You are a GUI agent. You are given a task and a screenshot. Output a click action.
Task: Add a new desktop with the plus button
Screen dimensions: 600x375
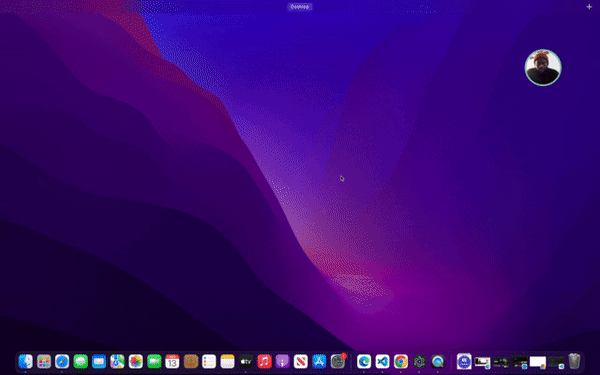589,7
